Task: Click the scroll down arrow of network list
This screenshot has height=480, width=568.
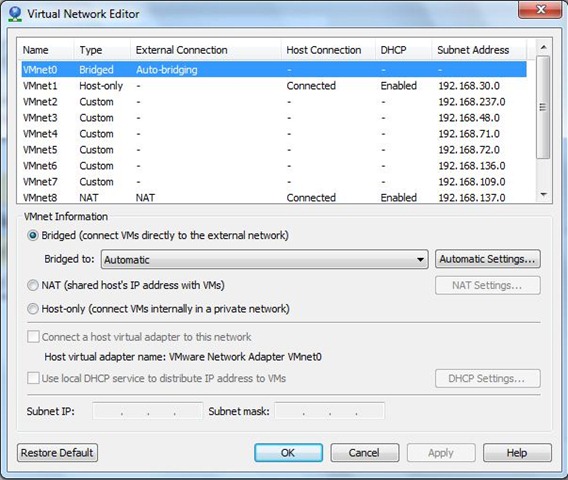Action: 543,195
